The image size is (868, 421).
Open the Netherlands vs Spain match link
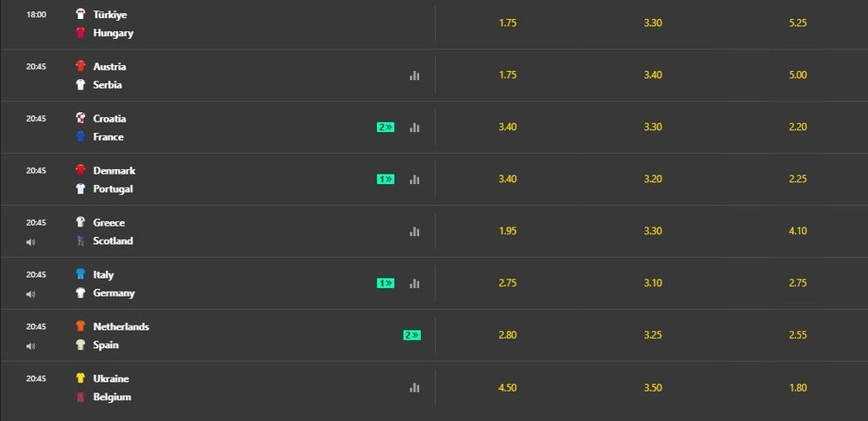click(x=121, y=336)
